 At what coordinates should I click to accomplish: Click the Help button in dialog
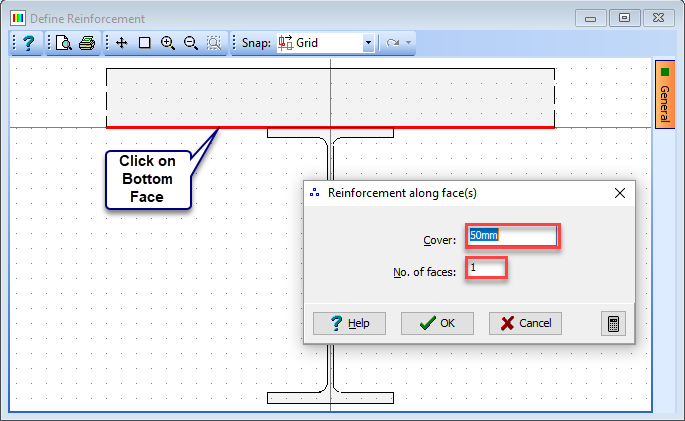pos(349,323)
